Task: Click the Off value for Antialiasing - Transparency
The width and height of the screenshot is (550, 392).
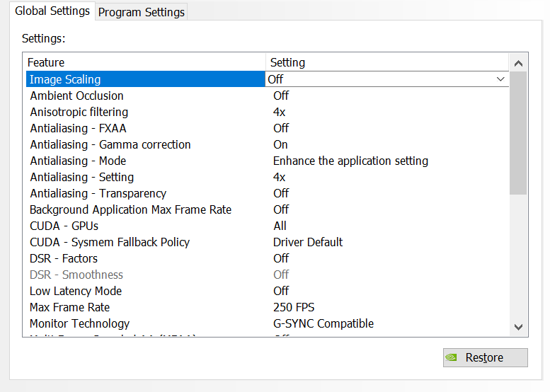Action: 281,193
